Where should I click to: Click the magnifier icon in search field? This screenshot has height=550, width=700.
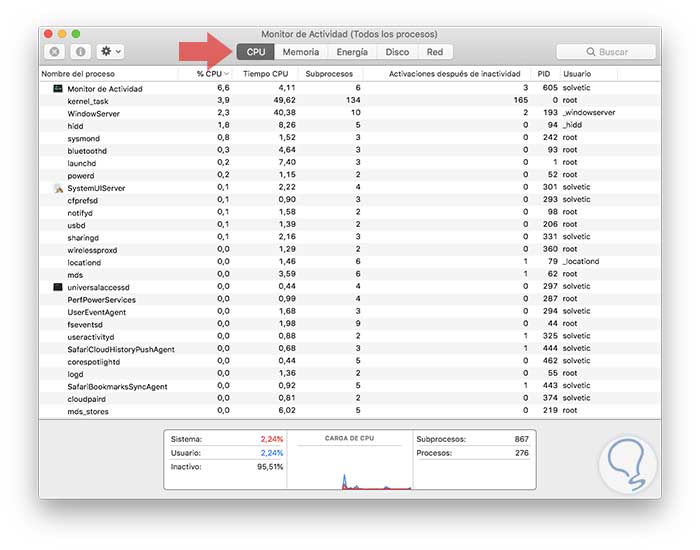click(x=591, y=52)
